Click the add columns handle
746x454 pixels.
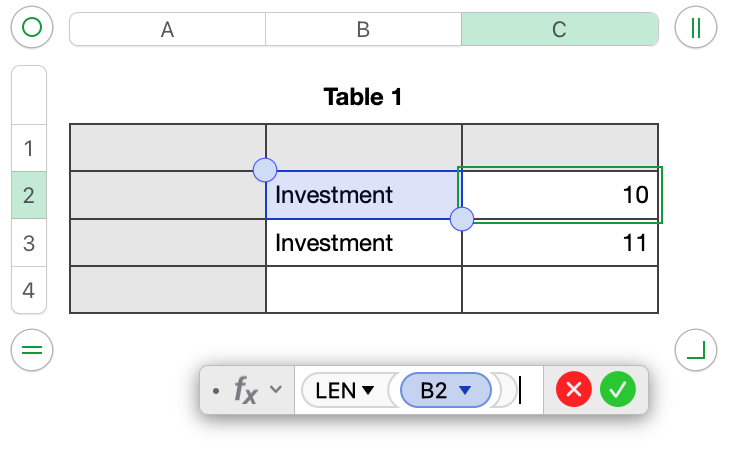[695, 28]
